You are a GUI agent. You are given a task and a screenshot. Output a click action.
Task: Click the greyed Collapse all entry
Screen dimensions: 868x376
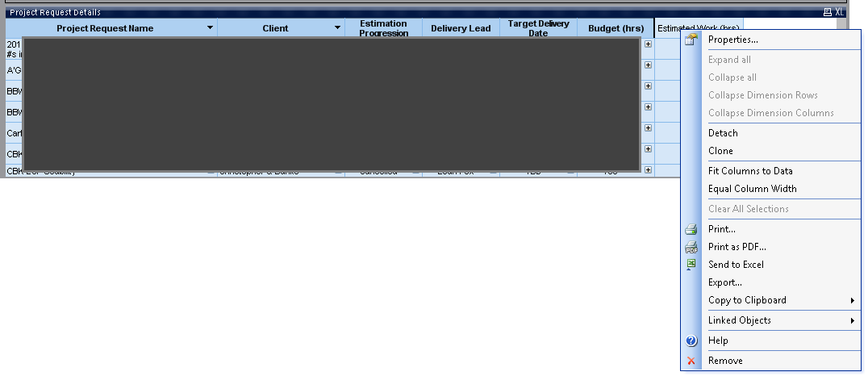pyautogui.click(x=781, y=77)
